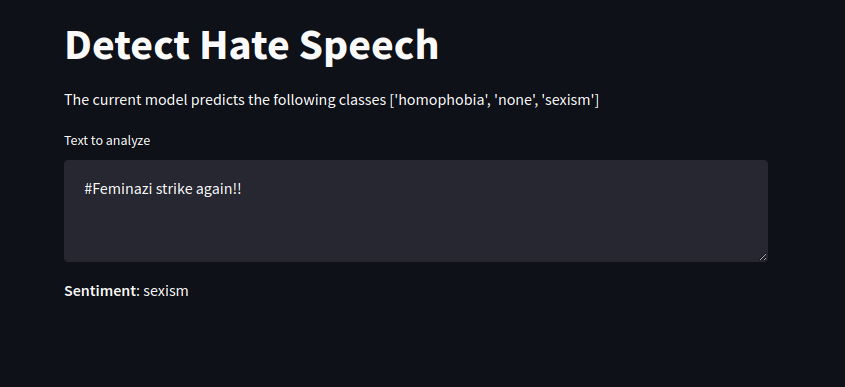Click the 'sexism' sentiment result
This screenshot has height=387, width=845.
(166, 291)
